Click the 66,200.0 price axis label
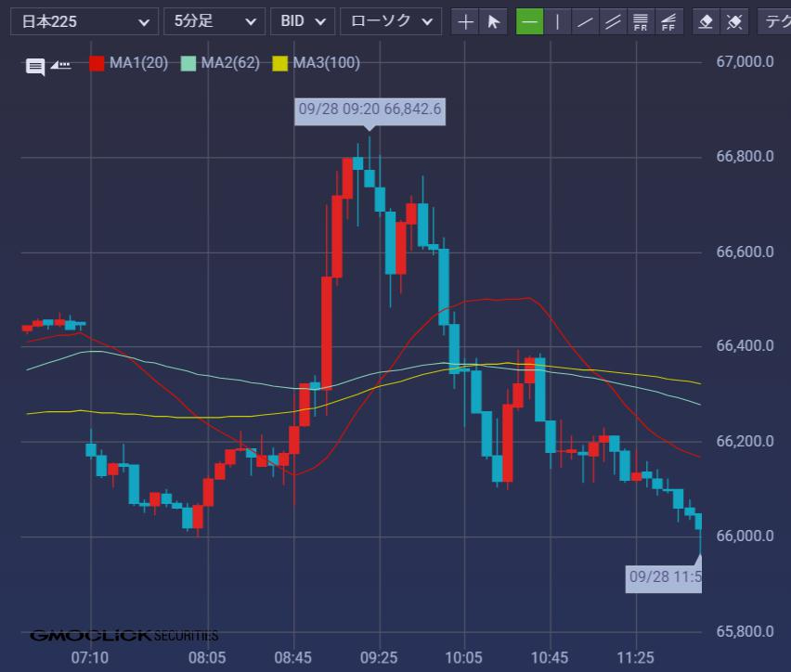The image size is (791, 672). [746, 442]
